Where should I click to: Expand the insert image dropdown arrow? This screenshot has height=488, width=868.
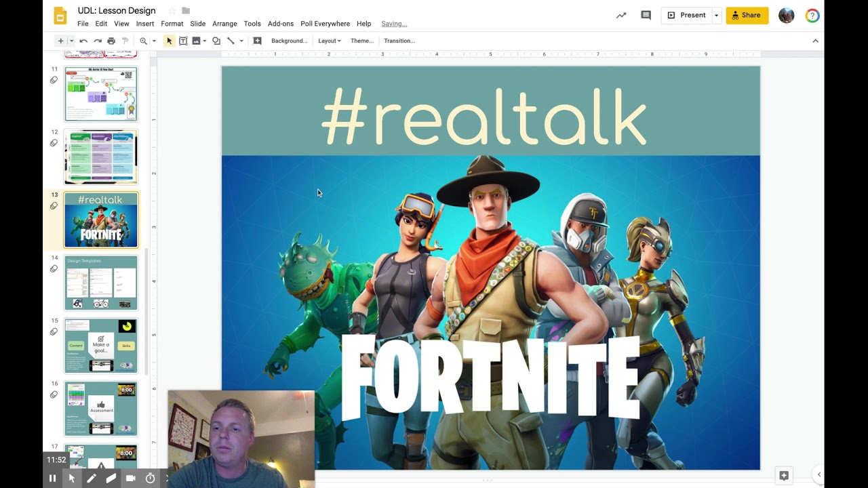pos(204,41)
